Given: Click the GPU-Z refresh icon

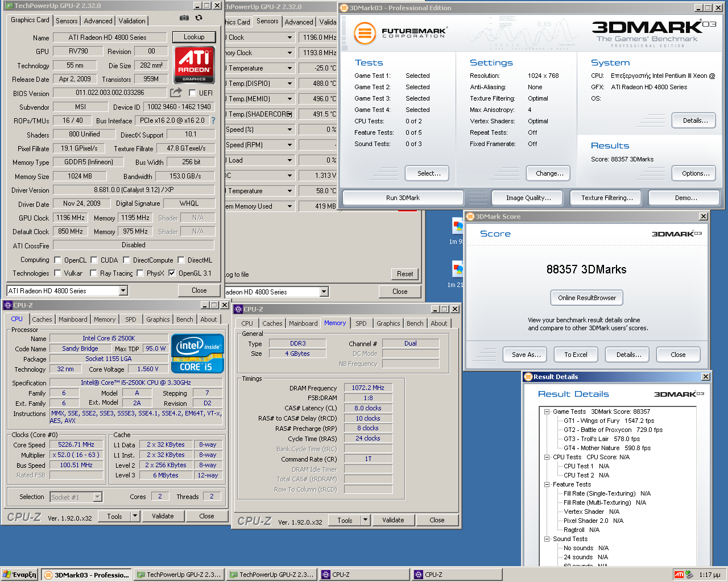Looking at the screenshot, I should pyautogui.click(x=198, y=18).
